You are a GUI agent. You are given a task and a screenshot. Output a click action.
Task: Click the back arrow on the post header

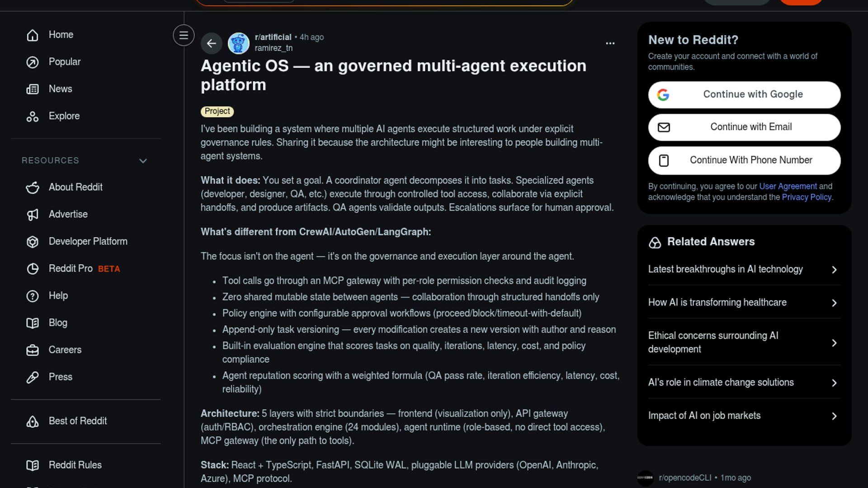[212, 43]
